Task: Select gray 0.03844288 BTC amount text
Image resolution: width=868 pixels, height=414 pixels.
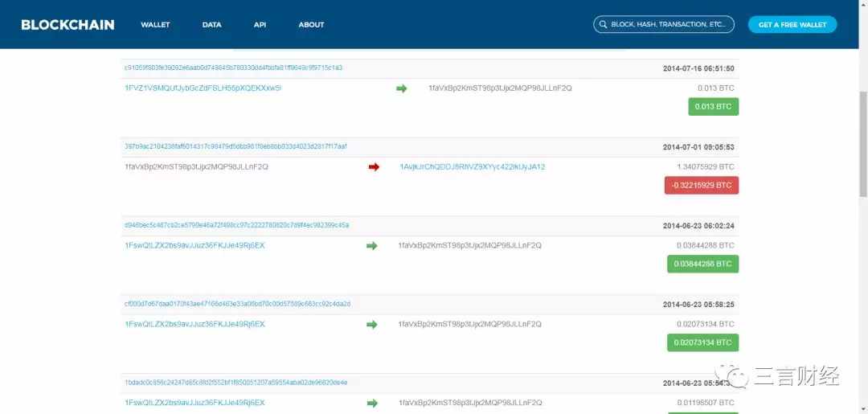Action: tap(706, 245)
